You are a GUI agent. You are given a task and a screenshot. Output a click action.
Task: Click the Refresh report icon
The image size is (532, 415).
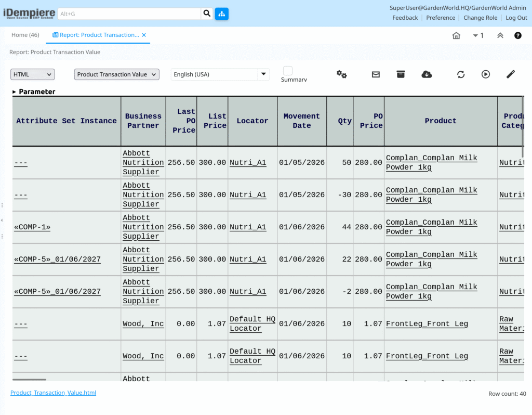pyautogui.click(x=461, y=74)
